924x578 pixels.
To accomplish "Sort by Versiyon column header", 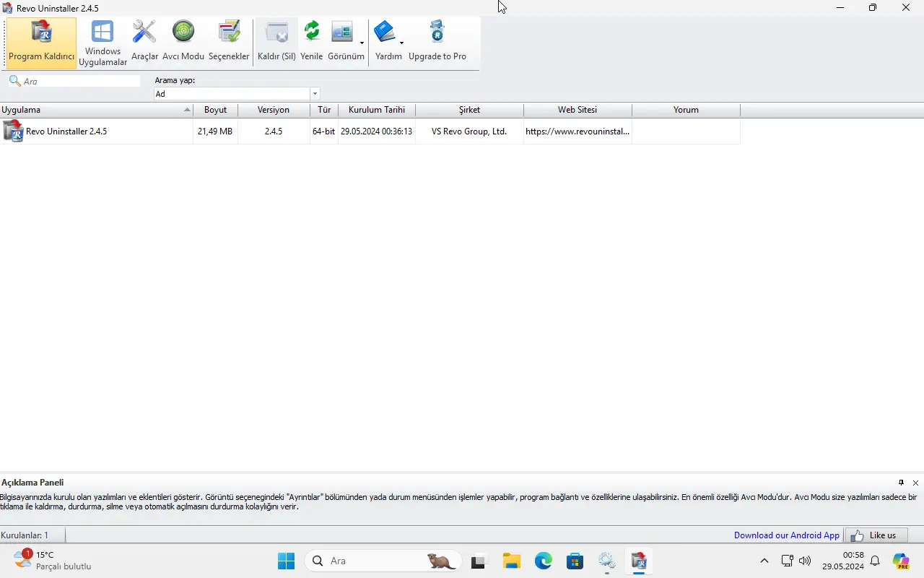I will pyautogui.click(x=274, y=110).
